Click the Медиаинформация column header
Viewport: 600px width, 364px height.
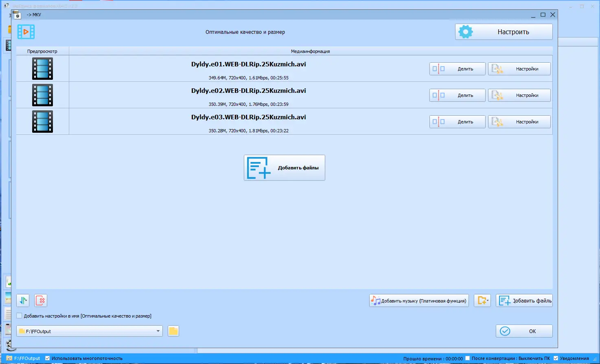pyautogui.click(x=311, y=51)
